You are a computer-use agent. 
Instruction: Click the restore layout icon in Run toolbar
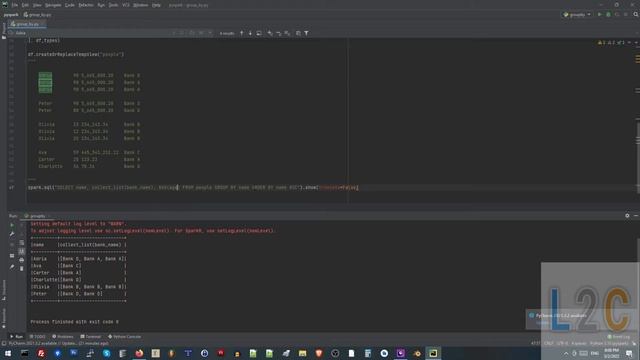(12, 256)
